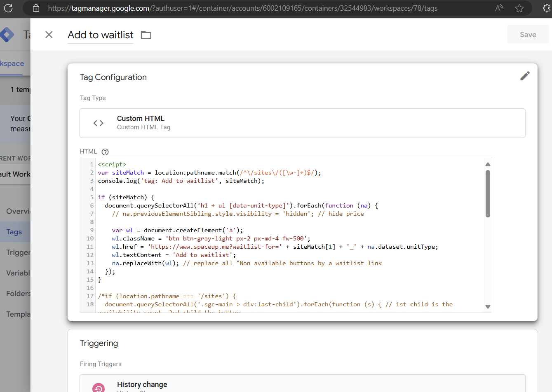Place cursor on the wl.textContent code line
The image size is (552, 392).
tap(174, 255)
